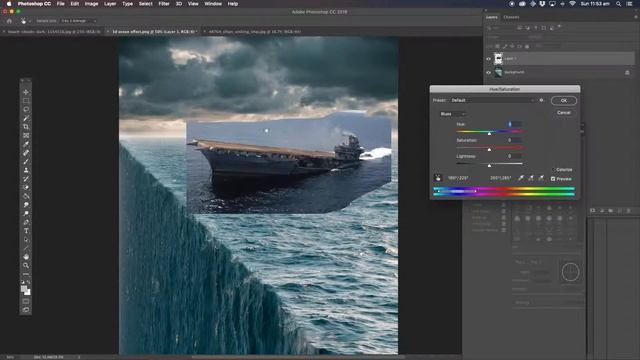Viewport: 640px width, 360px height.
Task: Click the foreground color swatch
Action: coord(24,289)
